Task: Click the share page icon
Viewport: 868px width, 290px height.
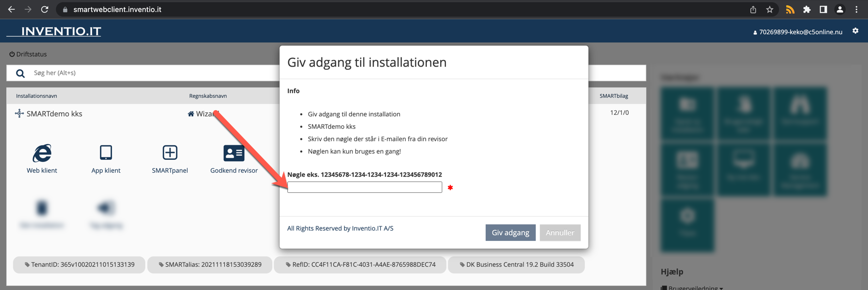Action: 753,9
